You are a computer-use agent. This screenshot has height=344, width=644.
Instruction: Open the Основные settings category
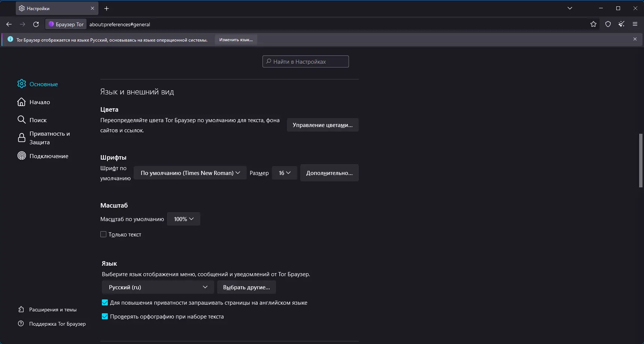[37, 84]
